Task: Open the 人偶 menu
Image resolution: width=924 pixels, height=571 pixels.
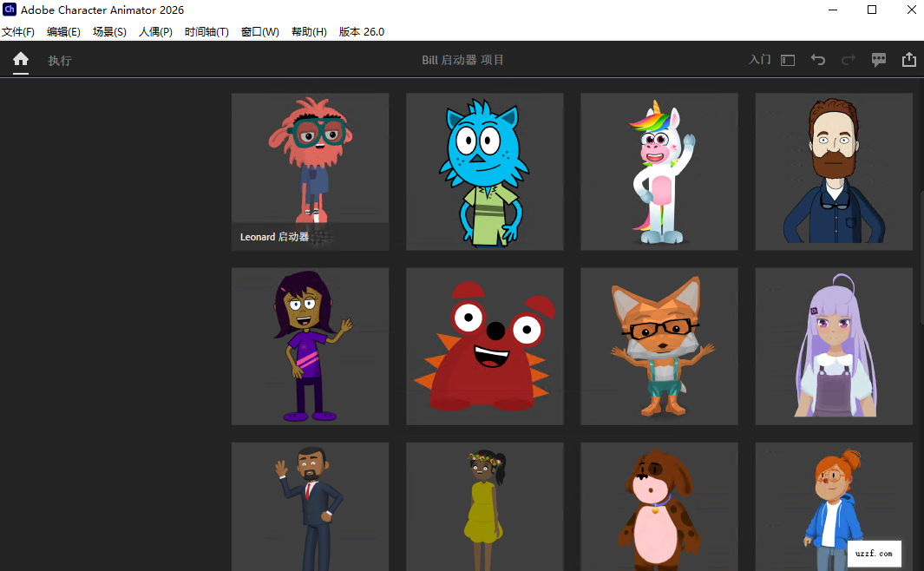Action: click(155, 31)
